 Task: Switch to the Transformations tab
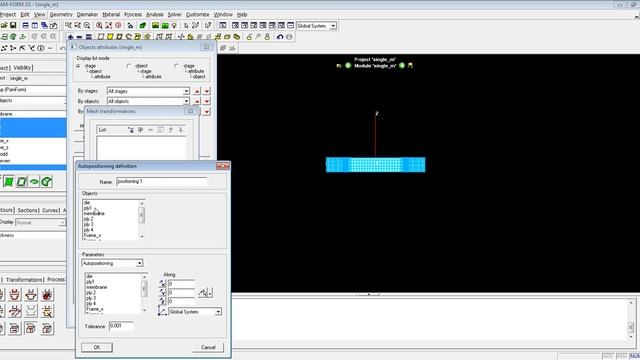click(x=24, y=280)
